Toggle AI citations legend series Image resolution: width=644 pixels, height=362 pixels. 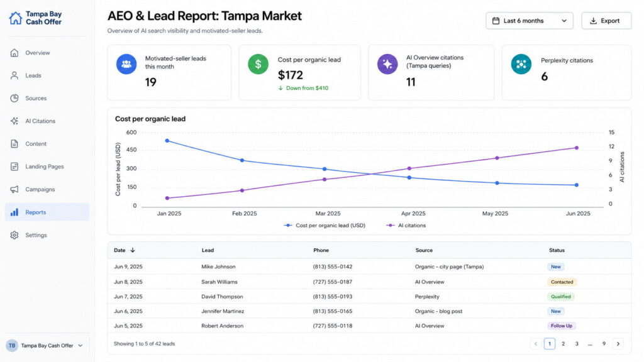pyautogui.click(x=406, y=226)
